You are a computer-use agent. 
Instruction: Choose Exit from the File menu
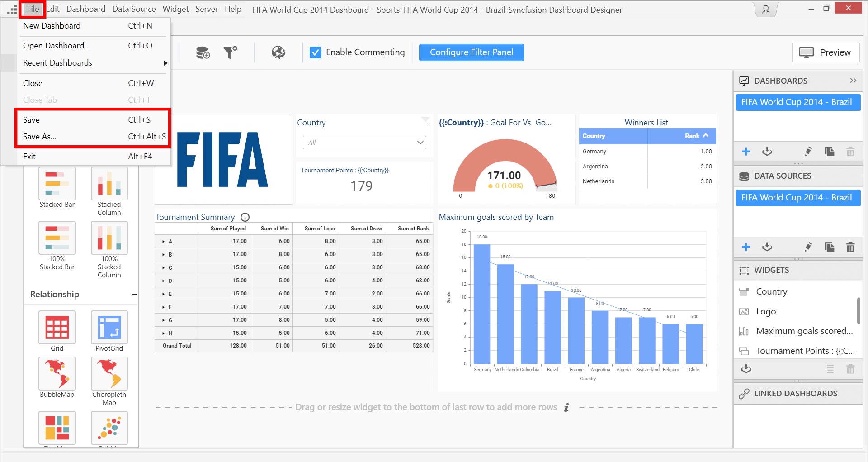point(94,157)
